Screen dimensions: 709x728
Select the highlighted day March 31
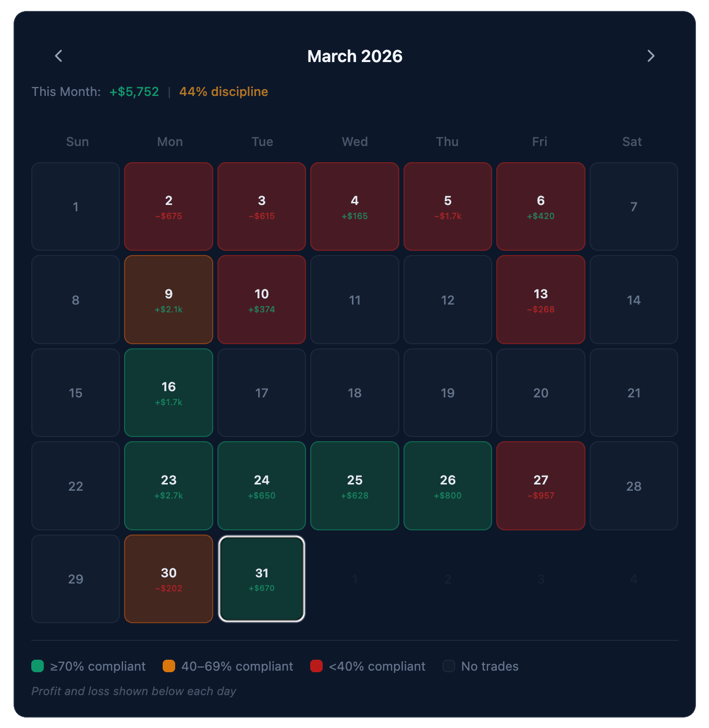click(262, 578)
